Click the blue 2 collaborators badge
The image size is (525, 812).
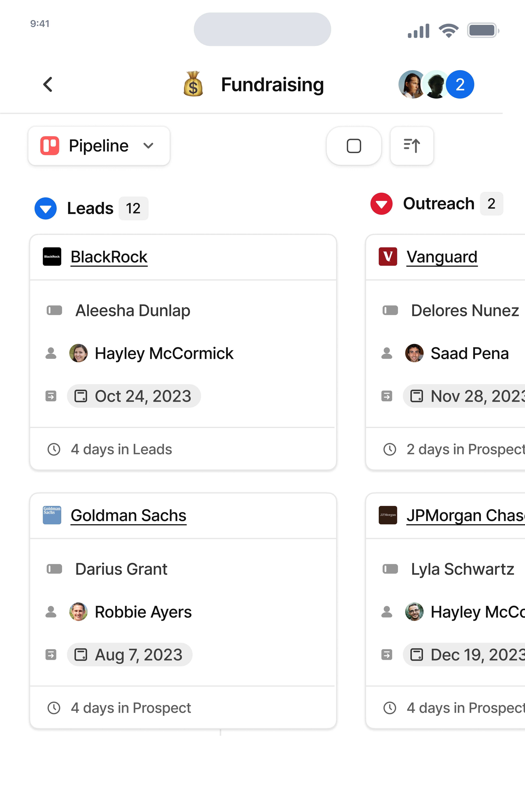pyautogui.click(x=460, y=84)
